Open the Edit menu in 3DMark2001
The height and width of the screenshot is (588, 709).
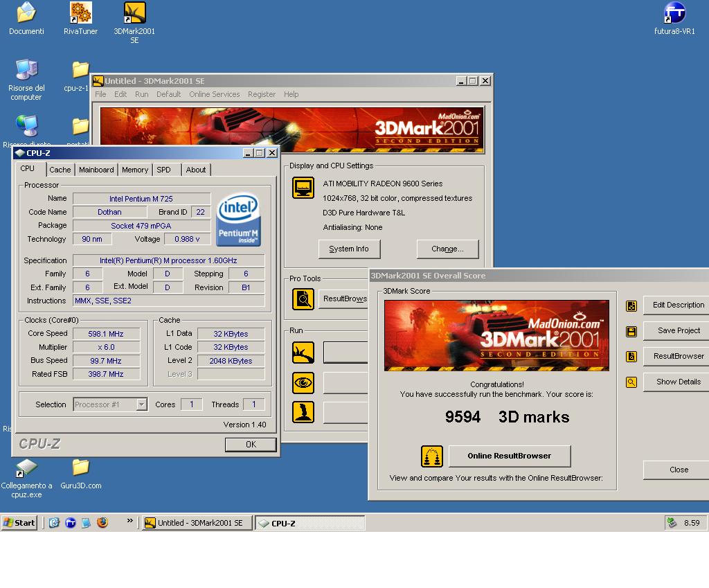click(x=120, y=94)
